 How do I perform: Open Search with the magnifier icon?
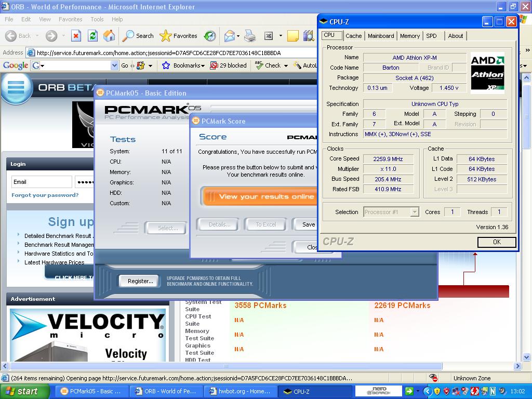128,36
